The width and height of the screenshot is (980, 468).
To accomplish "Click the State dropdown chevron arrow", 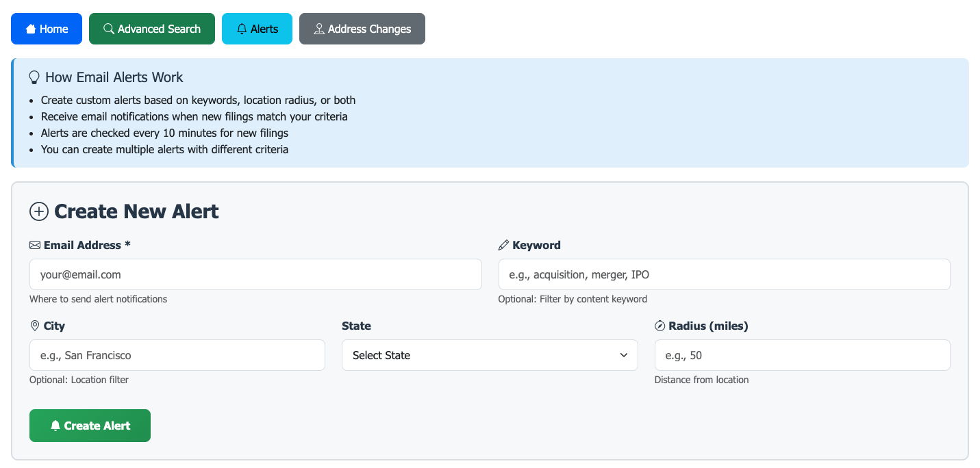I will coord(624,355).
